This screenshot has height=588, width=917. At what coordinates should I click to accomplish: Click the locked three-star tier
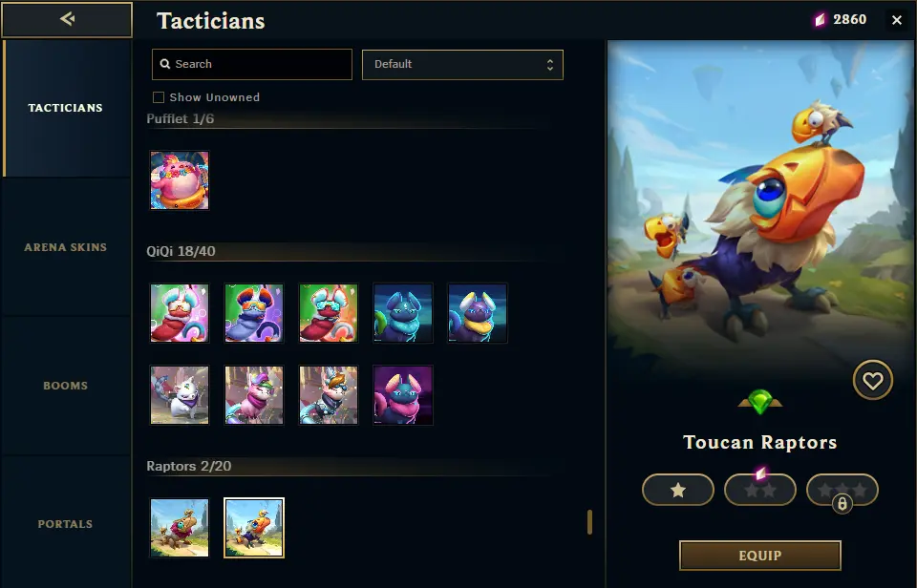coord(842,490)
